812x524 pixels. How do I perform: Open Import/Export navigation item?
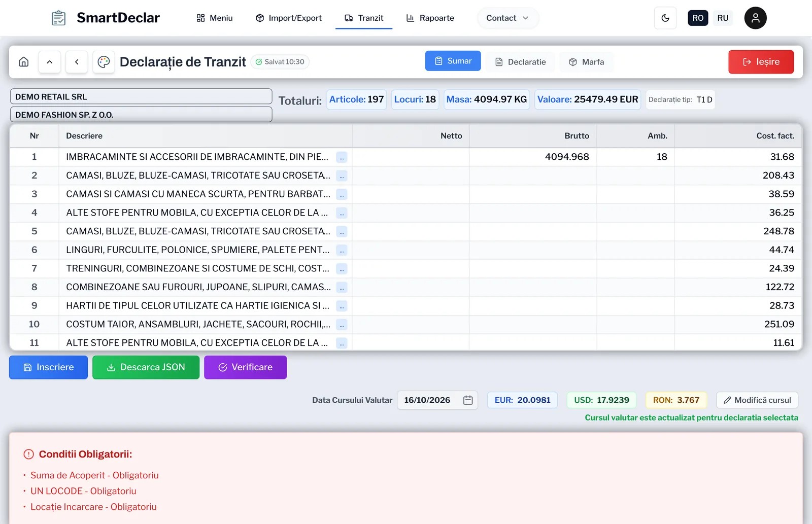click(x=289, y=18)
